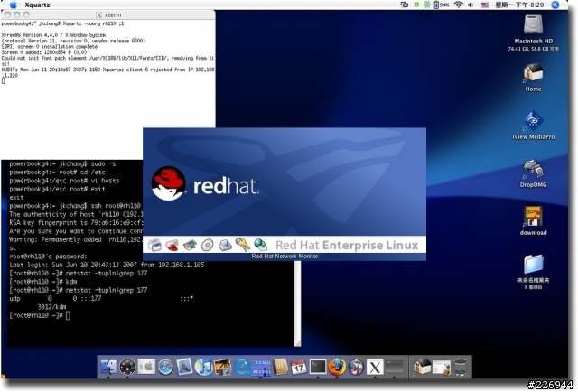
Task: Open the Xquartz application menu
Action: 37,5
